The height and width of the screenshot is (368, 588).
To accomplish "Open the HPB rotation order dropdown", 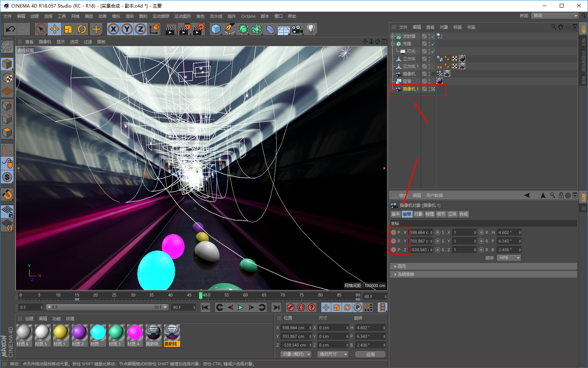I will (x=509, y=258).
